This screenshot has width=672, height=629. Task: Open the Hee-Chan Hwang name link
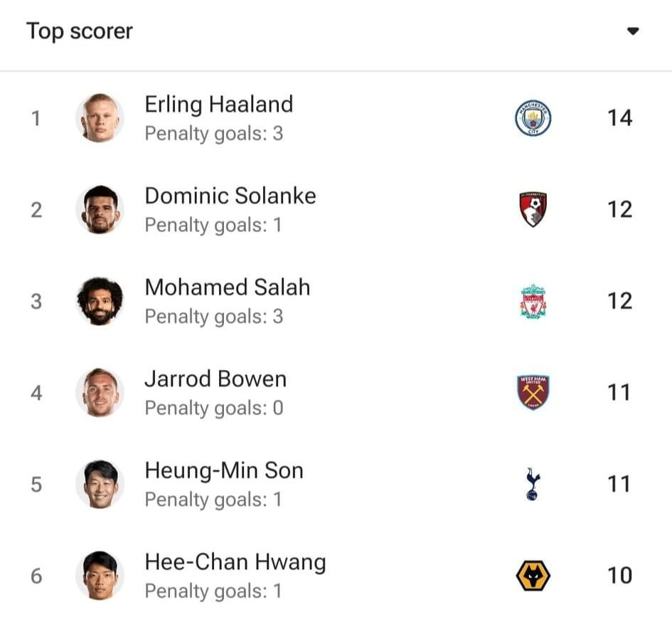[235, 562]
